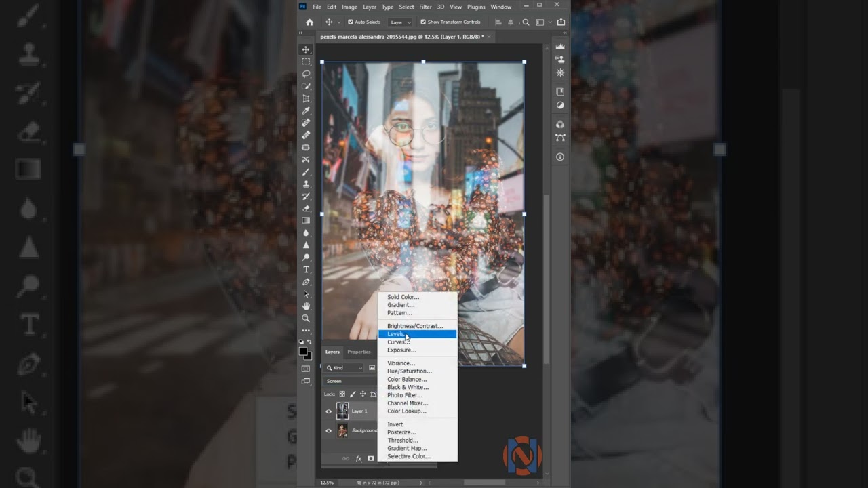Toggle lock transparent pixels icon
Image resolution: width=868 pixels, height=488 pixels.
pos(342,394)
